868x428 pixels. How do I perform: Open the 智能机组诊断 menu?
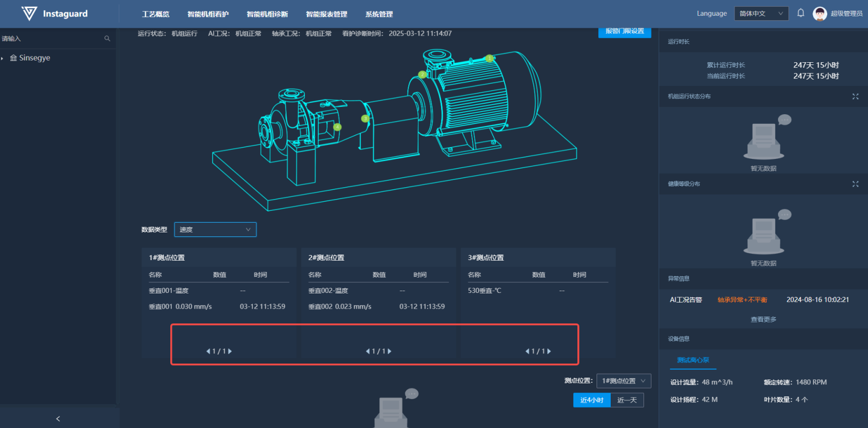pos(267,14)
